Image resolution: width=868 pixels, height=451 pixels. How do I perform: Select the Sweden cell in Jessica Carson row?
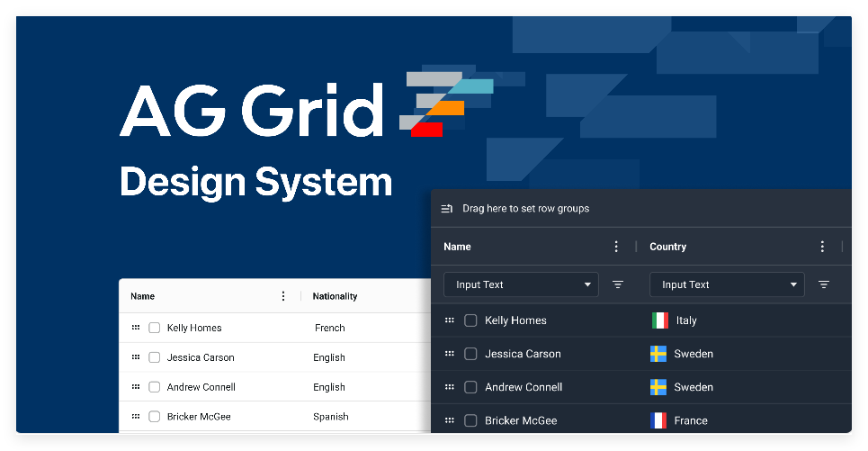pos(693,354)
